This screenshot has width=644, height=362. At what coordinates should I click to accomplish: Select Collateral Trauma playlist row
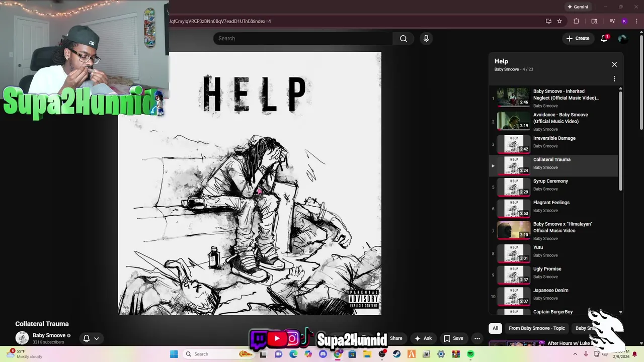[x=553, y=165]
